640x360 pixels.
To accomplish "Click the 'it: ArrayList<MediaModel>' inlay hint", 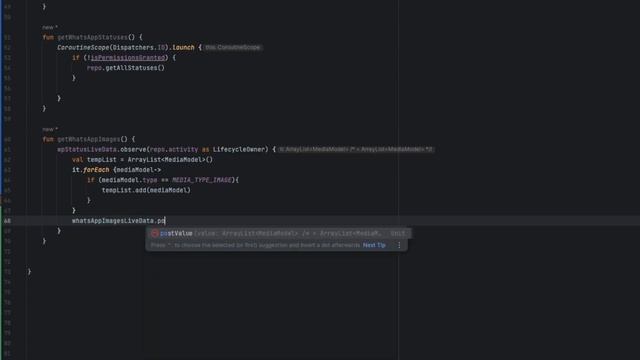I will coord(356,149).
